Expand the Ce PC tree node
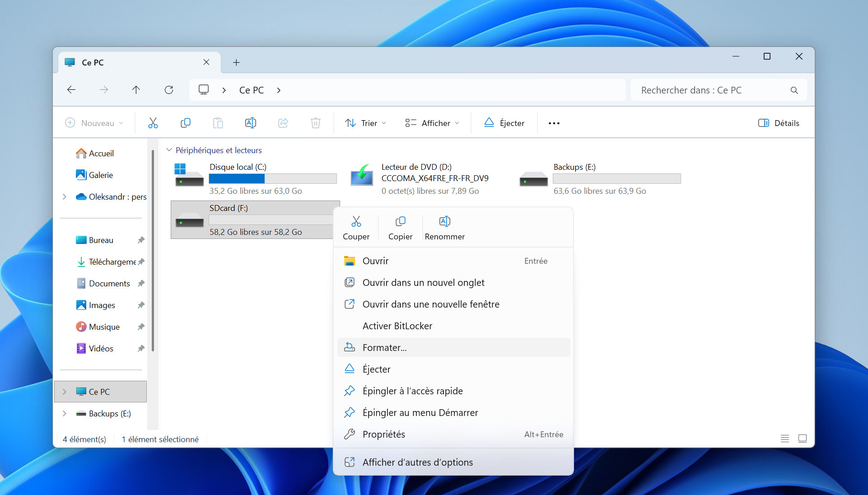868x495 pixels. click(65, 392)
